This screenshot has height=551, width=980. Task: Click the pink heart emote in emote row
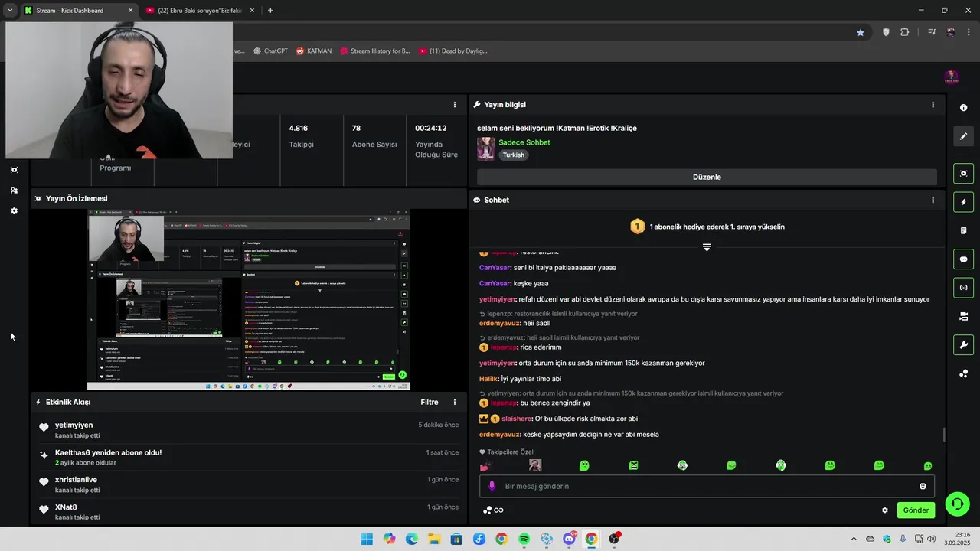(x=485, y=466)
